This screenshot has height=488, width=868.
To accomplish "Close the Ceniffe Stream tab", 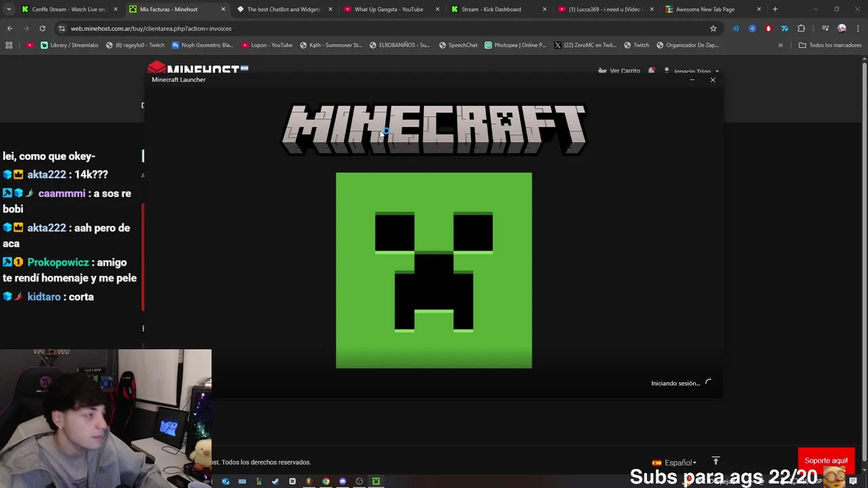I will point(115,9).
